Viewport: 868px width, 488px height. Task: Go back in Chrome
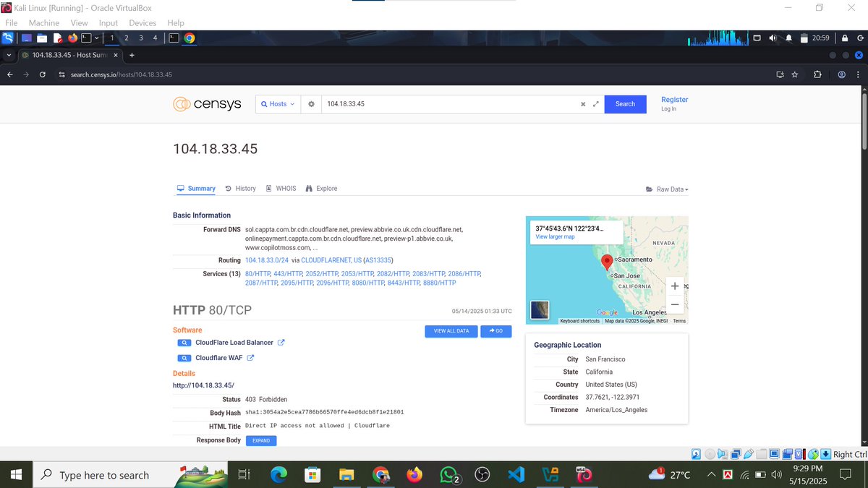point(9,74)
